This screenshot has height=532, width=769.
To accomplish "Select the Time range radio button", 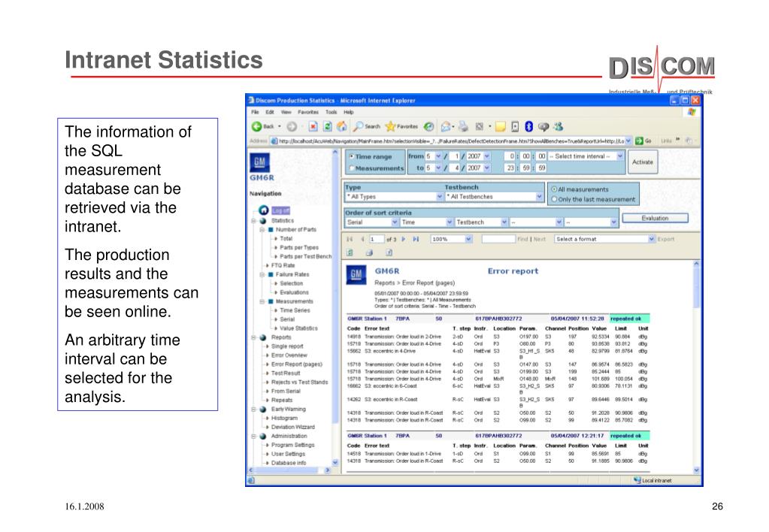I will pyautogui.click(x=351, y=156).
